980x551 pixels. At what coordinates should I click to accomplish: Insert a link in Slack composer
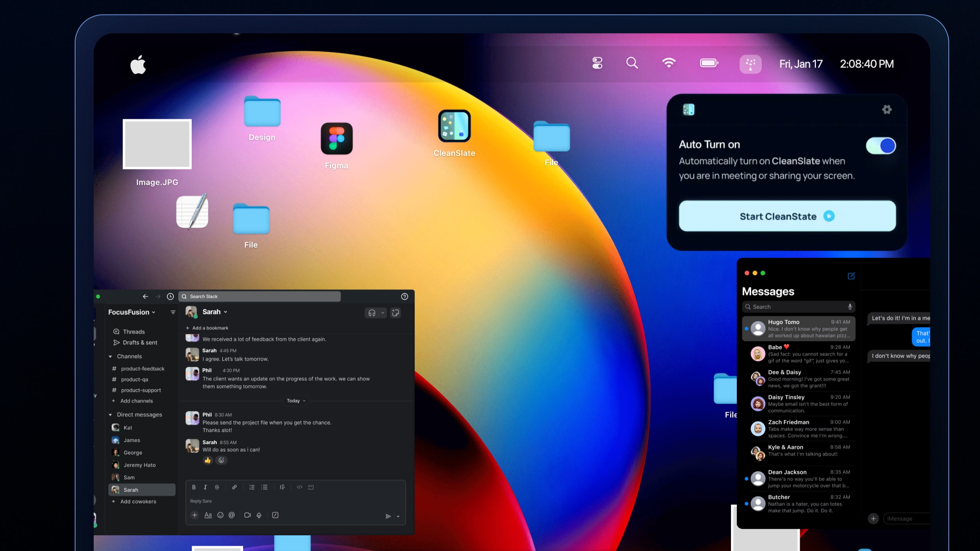point(234,487)
